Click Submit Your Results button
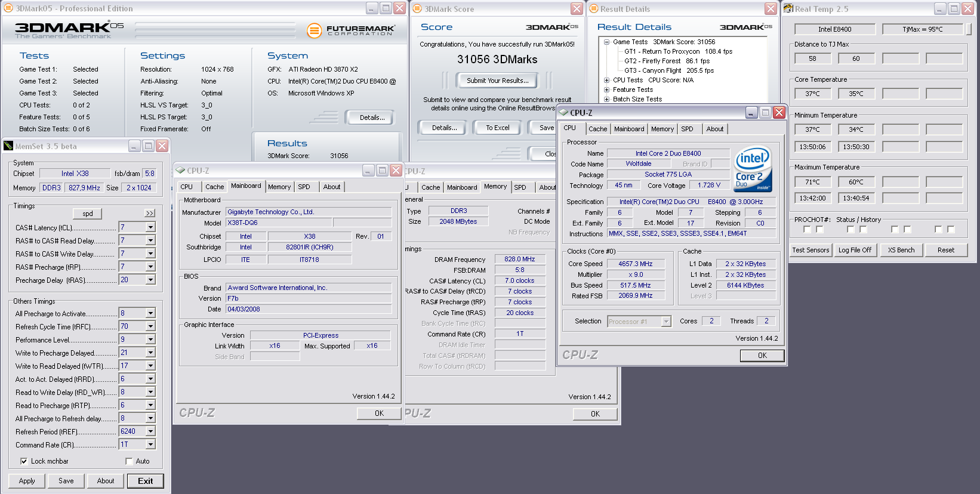 click(x=497, y=81)
